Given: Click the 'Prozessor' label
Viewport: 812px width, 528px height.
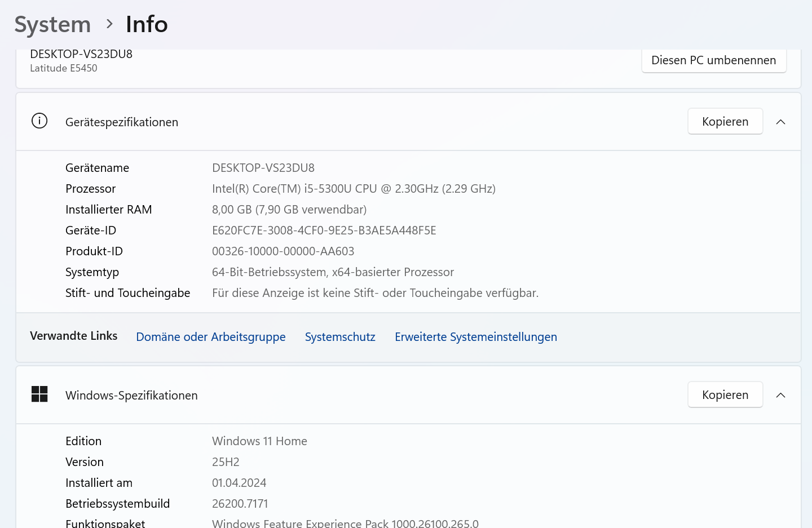Looking at the screenshot, I should tap(90, 189).
